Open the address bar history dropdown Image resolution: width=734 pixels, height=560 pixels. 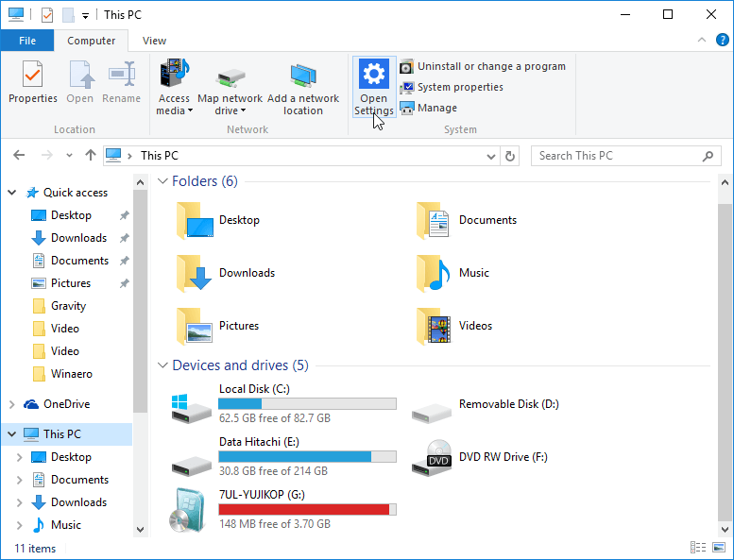pyautogui.click(x=490, y=156)
